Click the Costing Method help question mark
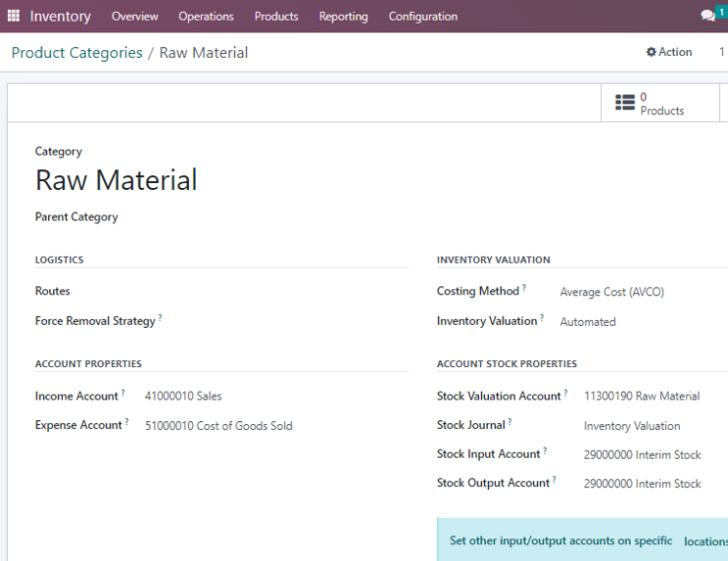Image resolution: width=728 pixels, height=561 pixels. (523, 287)
